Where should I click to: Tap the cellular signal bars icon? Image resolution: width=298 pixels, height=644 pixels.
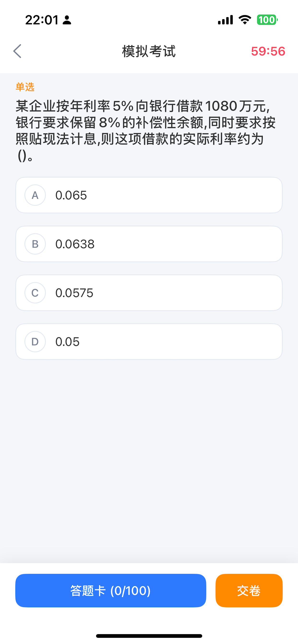coord(225,20)
